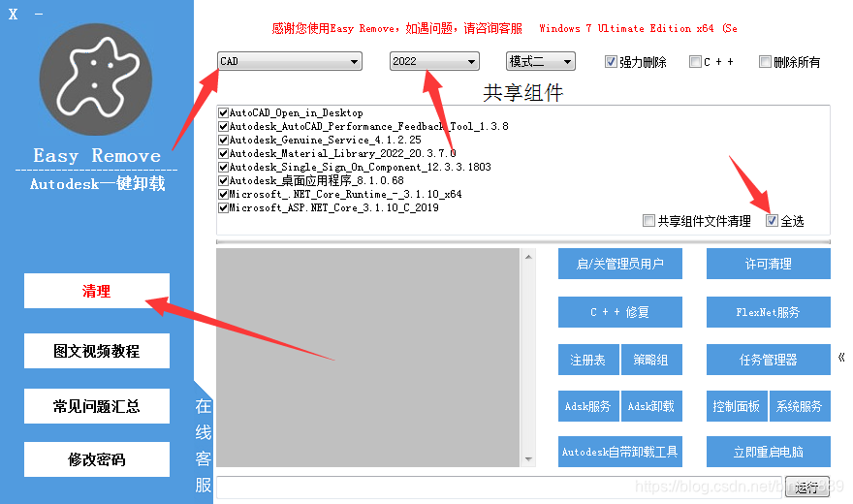Click the 共享组件 heading text
Viewport: 853px width, 504px height.
point(522,93)
